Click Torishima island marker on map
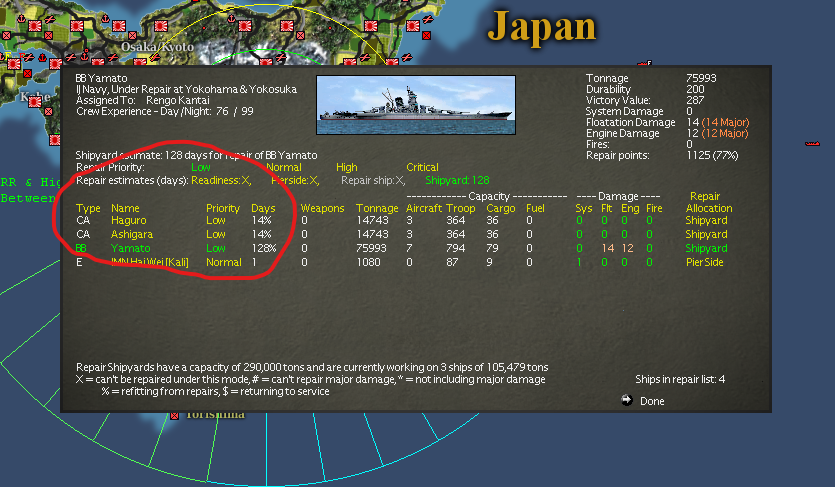Image resolution: width=835 pixels, height=487 pixels. click(x=174, y=415)
